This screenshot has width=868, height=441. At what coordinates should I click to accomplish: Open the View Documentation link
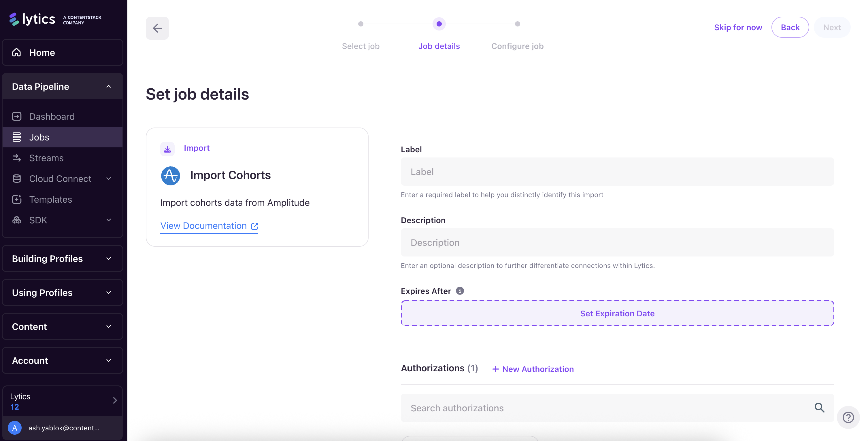click(209, 226)
